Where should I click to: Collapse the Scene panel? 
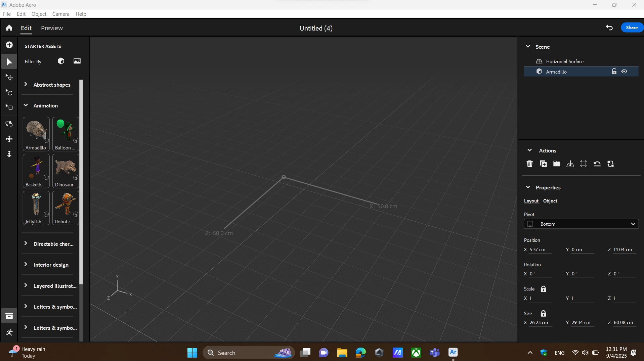pos(528,46)
